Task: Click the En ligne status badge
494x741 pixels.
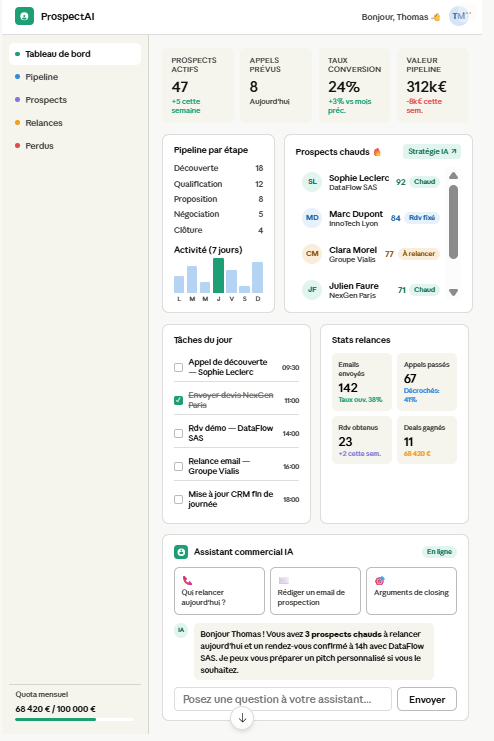Action: tap(439, 551)
